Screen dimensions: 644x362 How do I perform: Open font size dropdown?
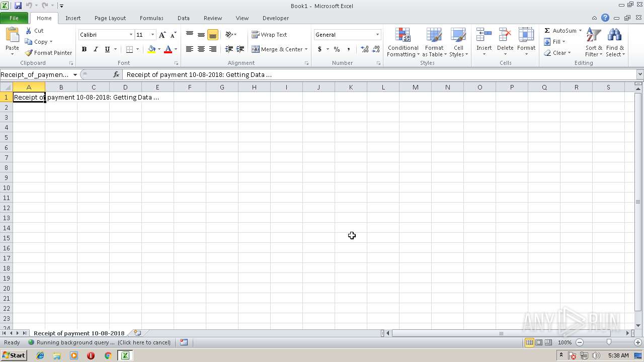point(152,35)
